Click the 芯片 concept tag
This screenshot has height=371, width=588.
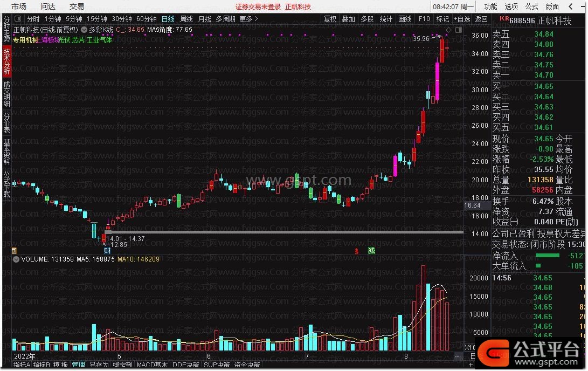point(78,40)
